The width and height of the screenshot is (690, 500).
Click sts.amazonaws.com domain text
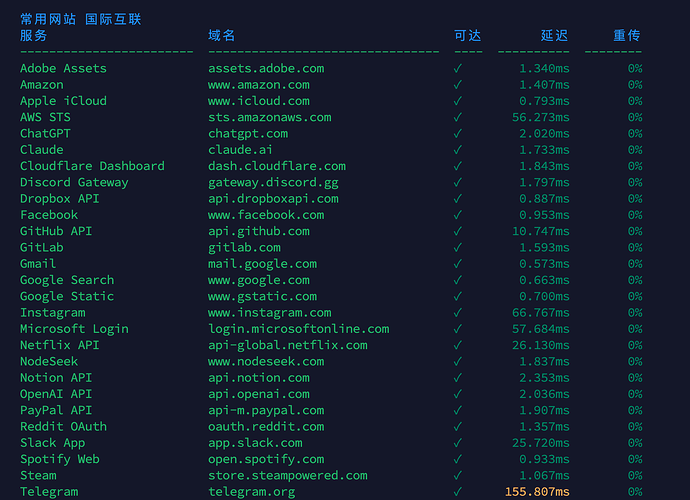pos(270,118)
